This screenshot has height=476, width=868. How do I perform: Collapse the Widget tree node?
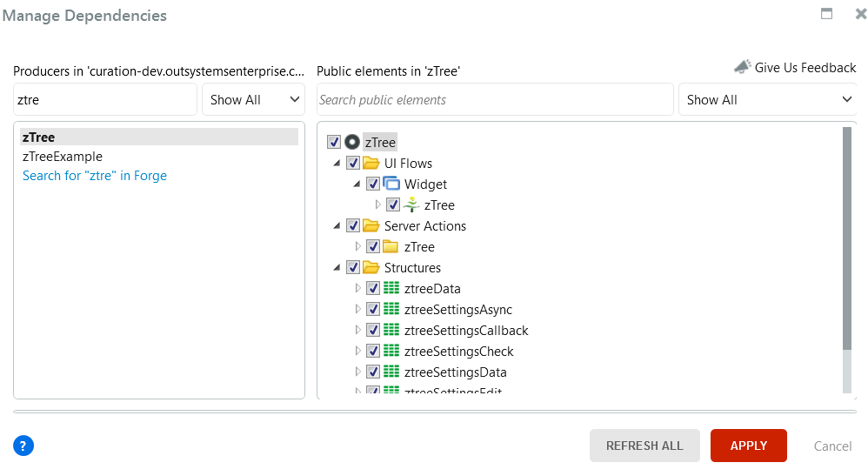coord(357,184)
